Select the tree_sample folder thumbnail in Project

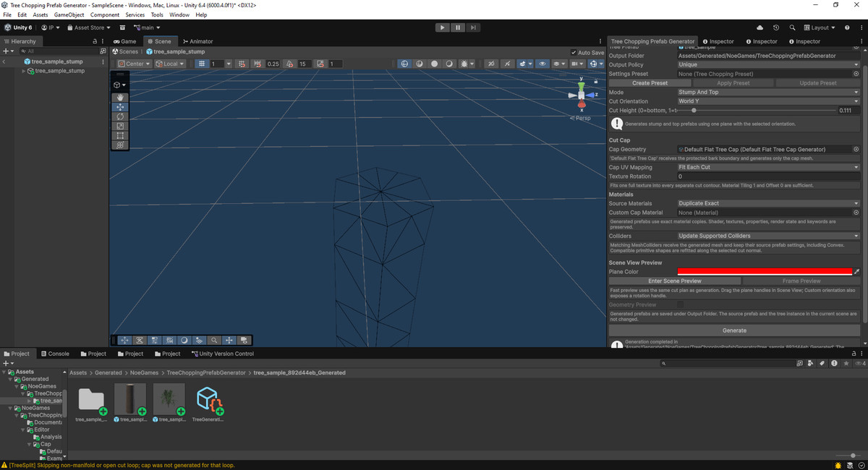91,399
